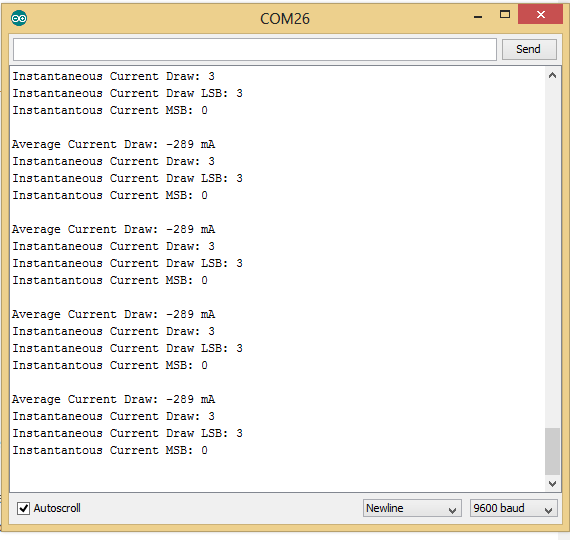Screen dimensions: 570x540
Task: Click the arrow of the baud dropdown
Action: pos(548,510)
